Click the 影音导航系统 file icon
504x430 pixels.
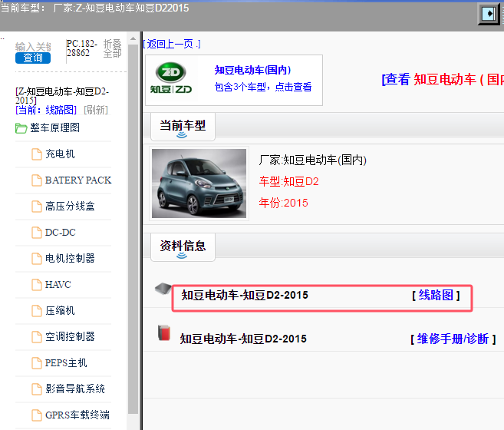[37, 389]
